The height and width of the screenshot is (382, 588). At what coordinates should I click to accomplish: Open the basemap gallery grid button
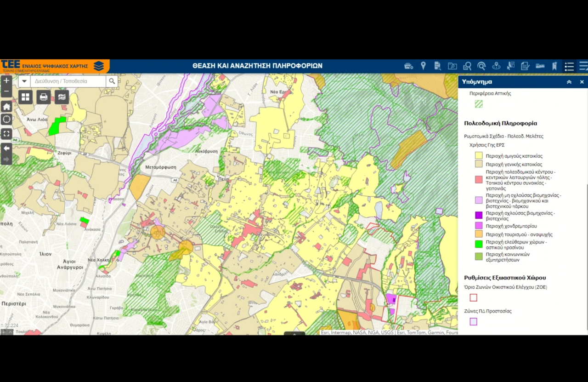point(25,97)
